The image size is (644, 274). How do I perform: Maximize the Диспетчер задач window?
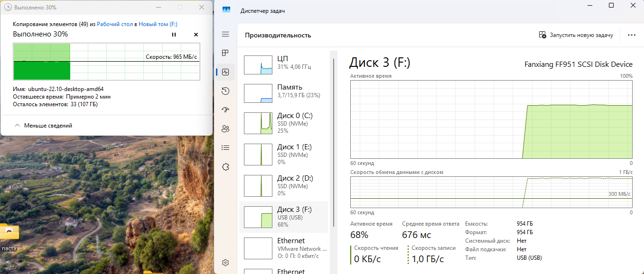(x=611, y=5)
